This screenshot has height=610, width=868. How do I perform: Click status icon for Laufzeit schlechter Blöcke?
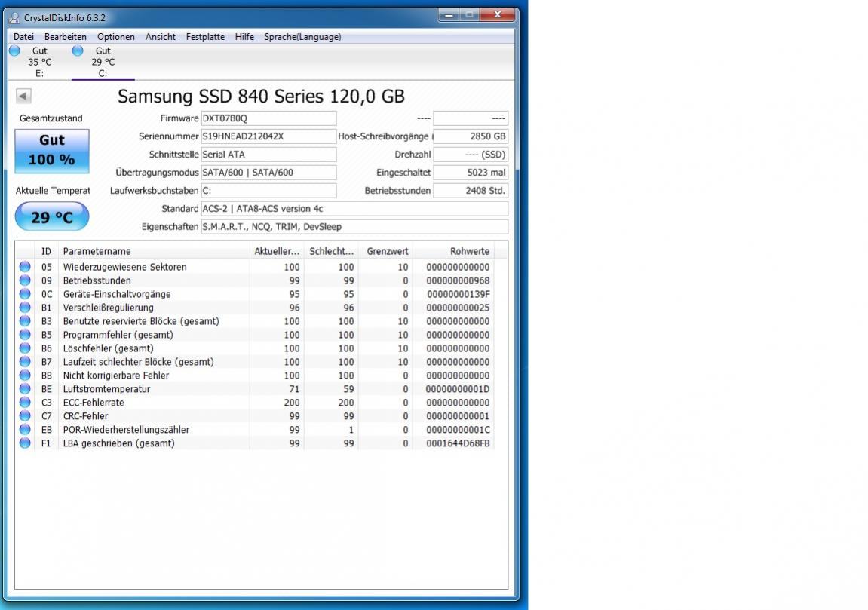25,361
